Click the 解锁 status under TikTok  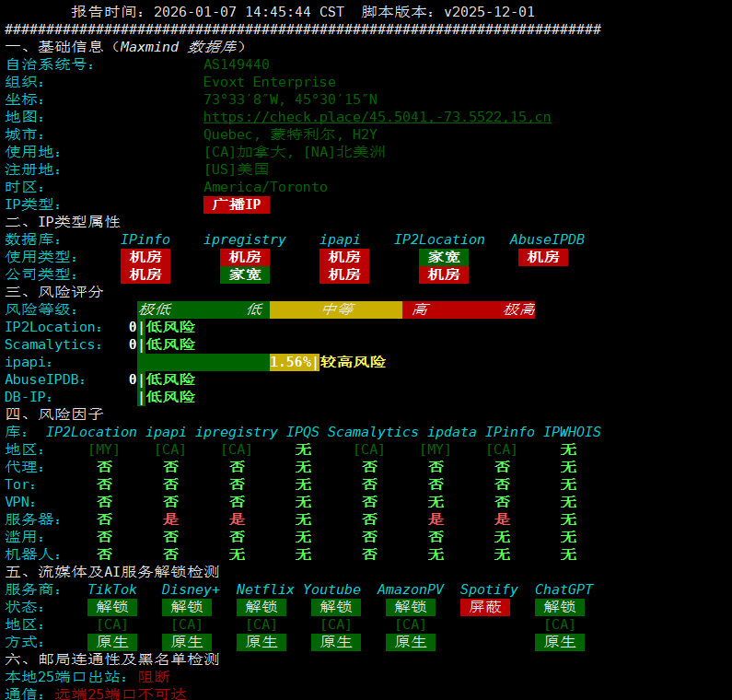112,607
